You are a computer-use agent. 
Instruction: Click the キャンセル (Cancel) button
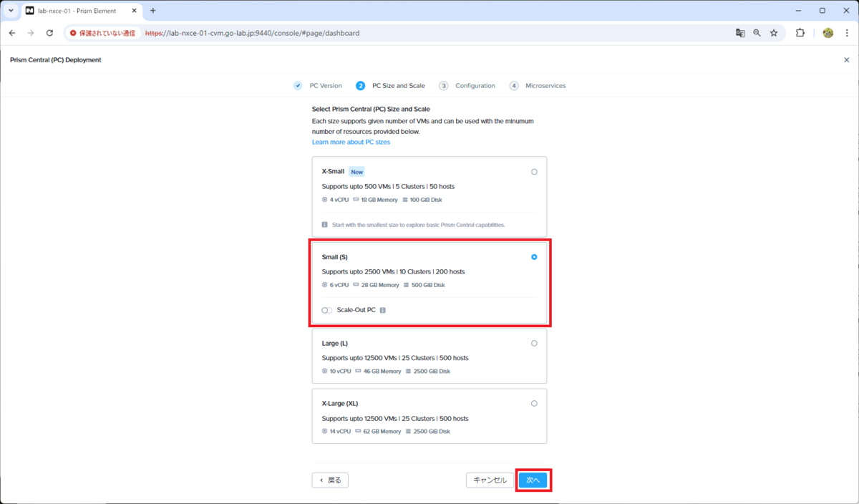tap(490, 480)
